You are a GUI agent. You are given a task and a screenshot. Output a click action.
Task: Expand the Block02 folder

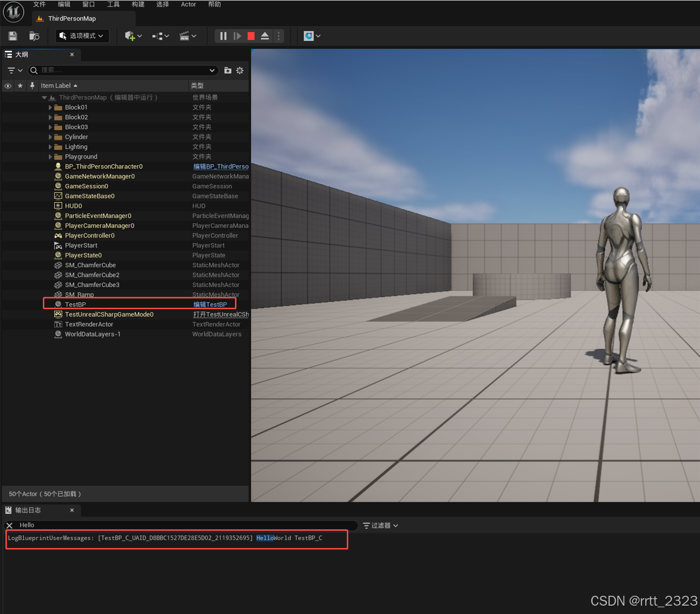coord(50,117)
